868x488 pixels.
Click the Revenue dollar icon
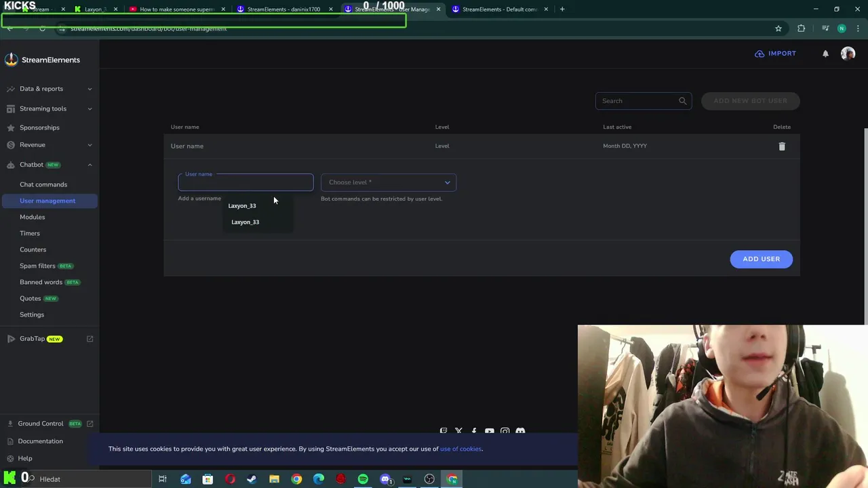click(x=11, y=145)
